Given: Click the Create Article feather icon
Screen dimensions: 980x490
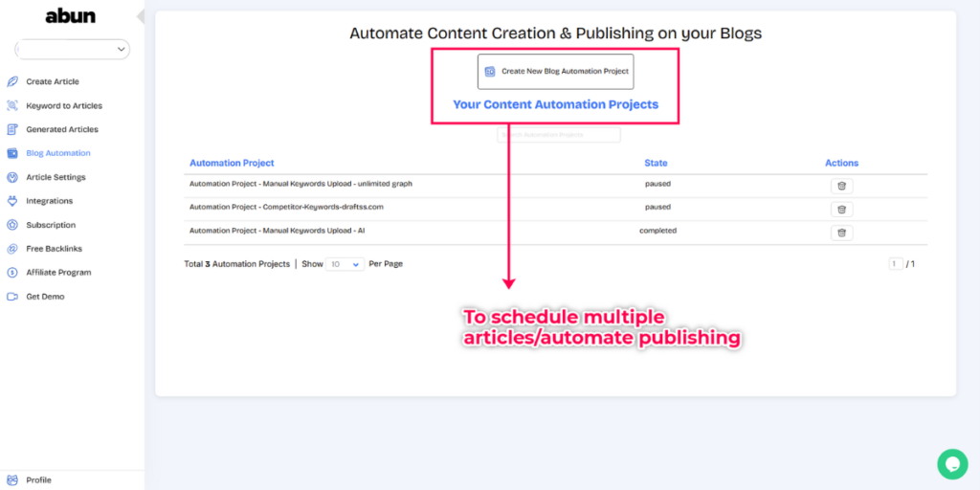Looking at the screenshot, I should pyautogui.click(x=11, y=82).
